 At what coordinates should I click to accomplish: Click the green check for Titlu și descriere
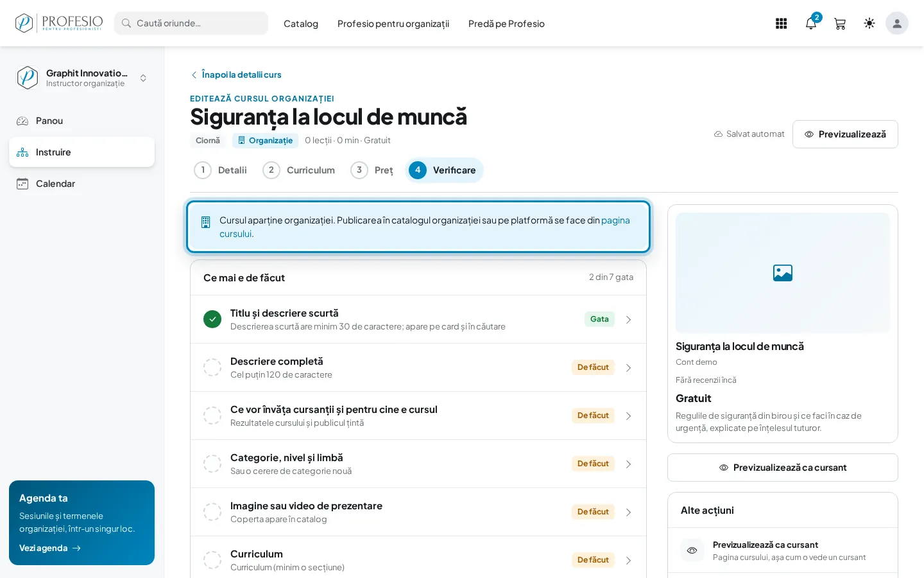(212, 319)
